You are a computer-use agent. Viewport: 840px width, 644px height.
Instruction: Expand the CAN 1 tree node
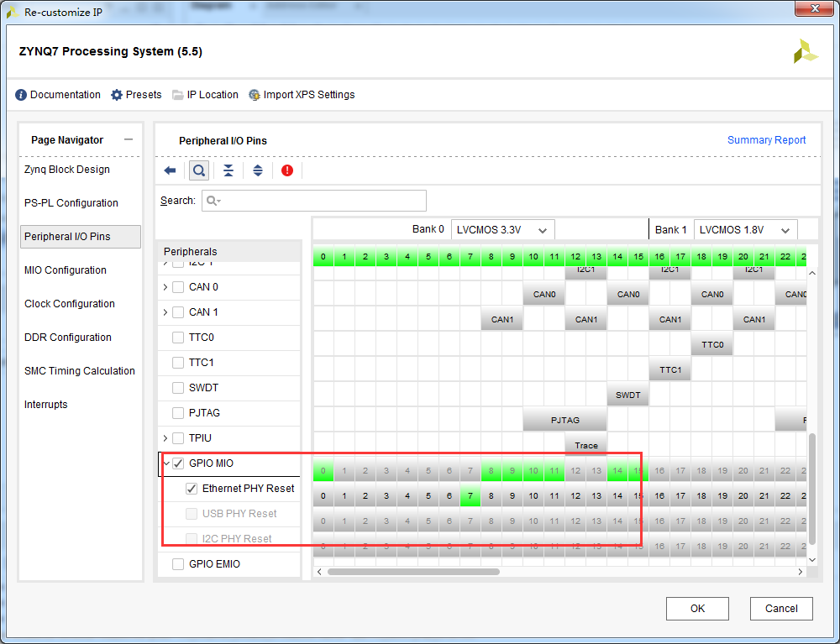pyautogui.click(x=165, y=312)
